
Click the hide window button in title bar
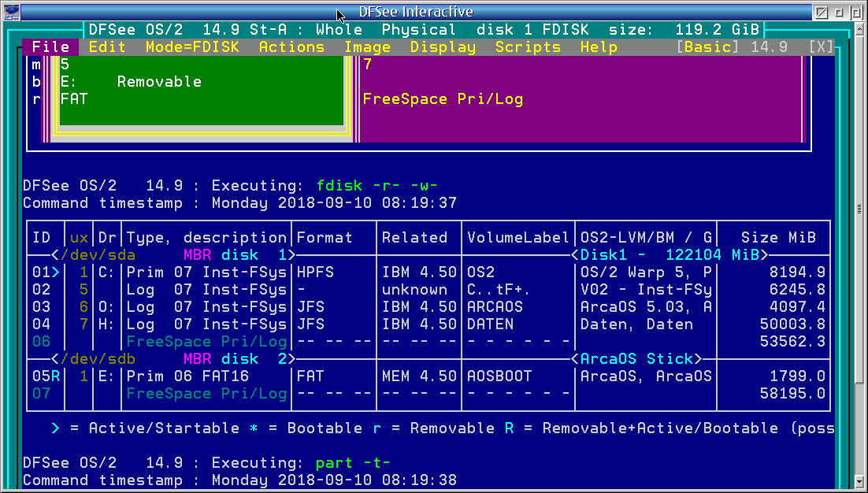click(822, 12)
